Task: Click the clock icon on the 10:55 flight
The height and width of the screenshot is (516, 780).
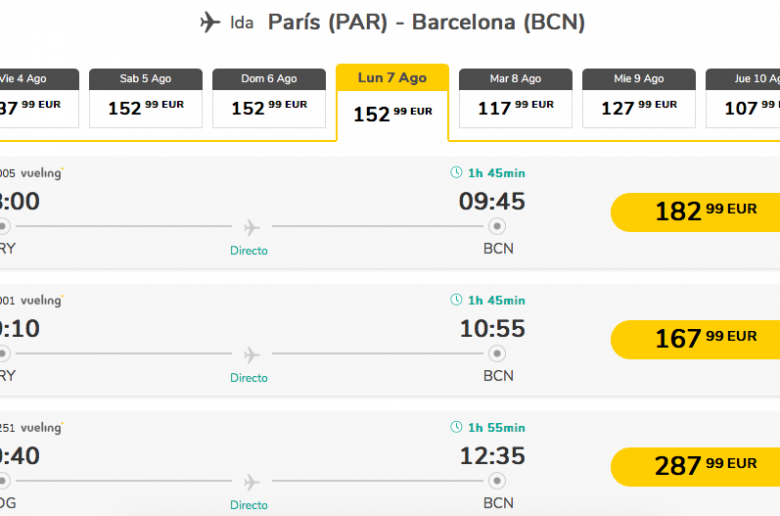Action: click(x=456, y=300)
